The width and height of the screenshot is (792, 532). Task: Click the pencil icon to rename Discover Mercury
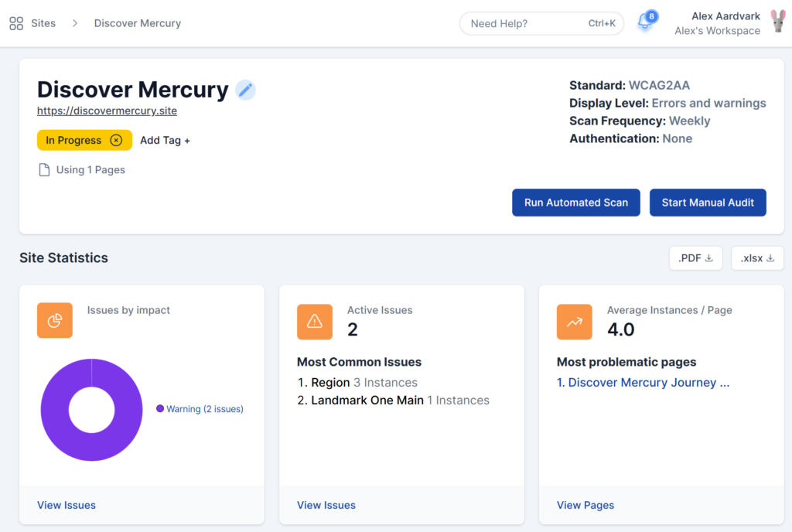(x=245, y=89)
